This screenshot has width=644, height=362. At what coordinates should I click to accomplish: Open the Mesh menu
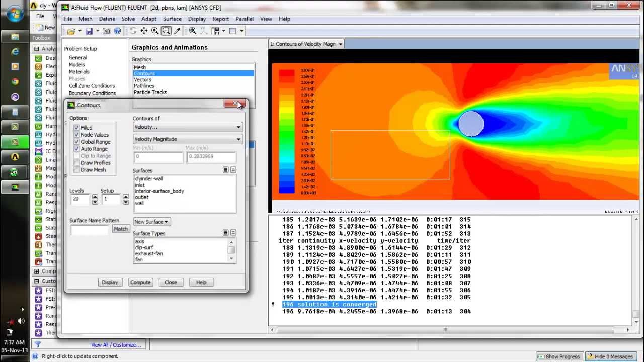click(x=86, y=19)
